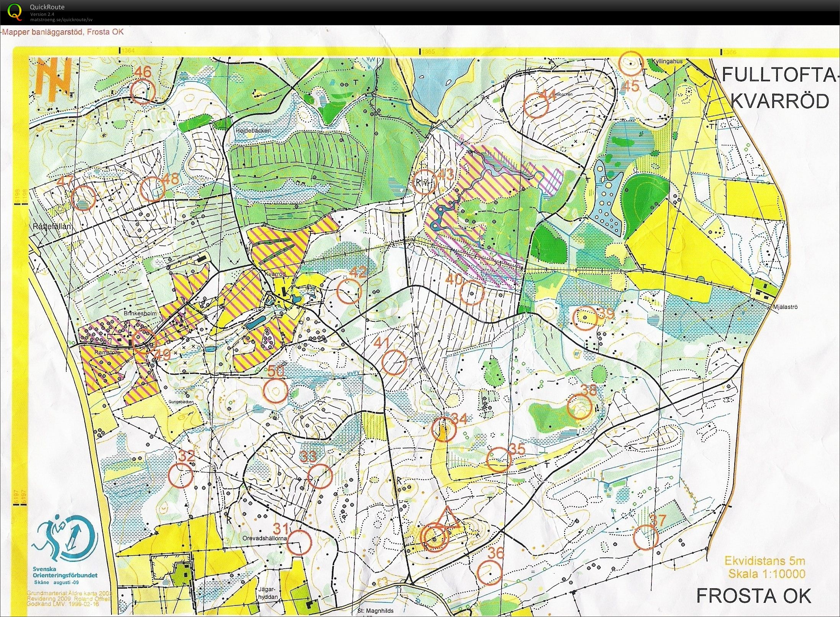Viewport: 840px width, 617px height.
Task: Click the St: Magnhilds label
Action: pos(376,611)
